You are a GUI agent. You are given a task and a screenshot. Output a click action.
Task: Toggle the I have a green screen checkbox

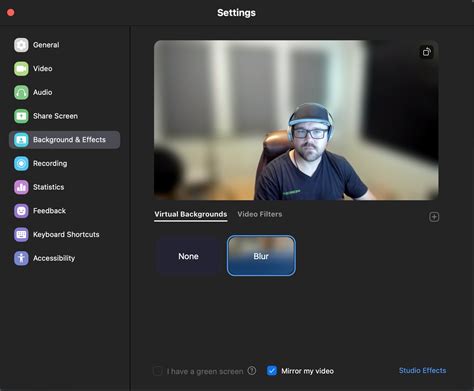(x=157, y=371)
